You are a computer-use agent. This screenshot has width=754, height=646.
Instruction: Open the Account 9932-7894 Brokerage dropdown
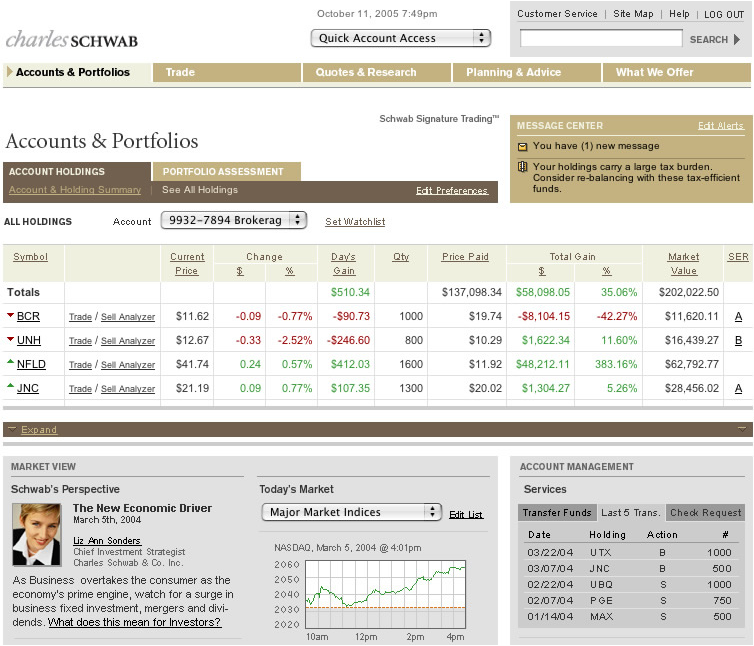234,220
